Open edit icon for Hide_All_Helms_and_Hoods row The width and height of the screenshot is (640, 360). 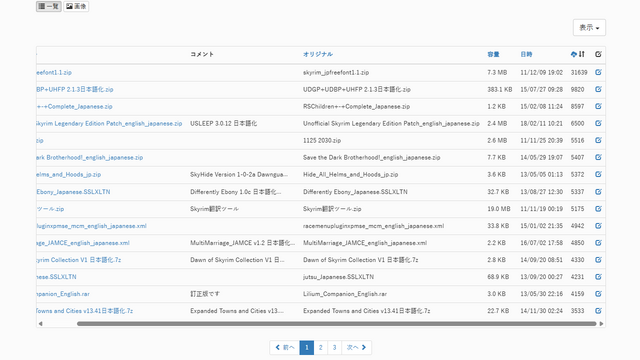coord(598,174)
